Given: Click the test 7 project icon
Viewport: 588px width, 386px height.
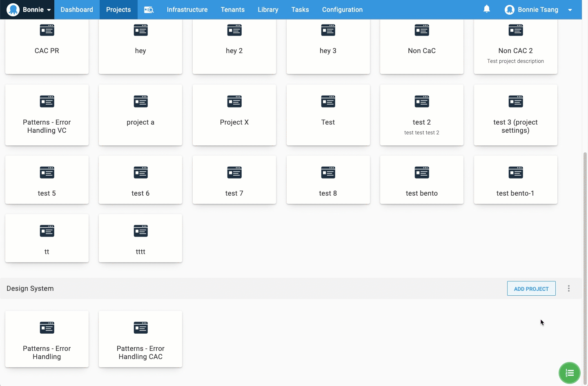Looking at the screenshot, I should (x=234, y=173).
